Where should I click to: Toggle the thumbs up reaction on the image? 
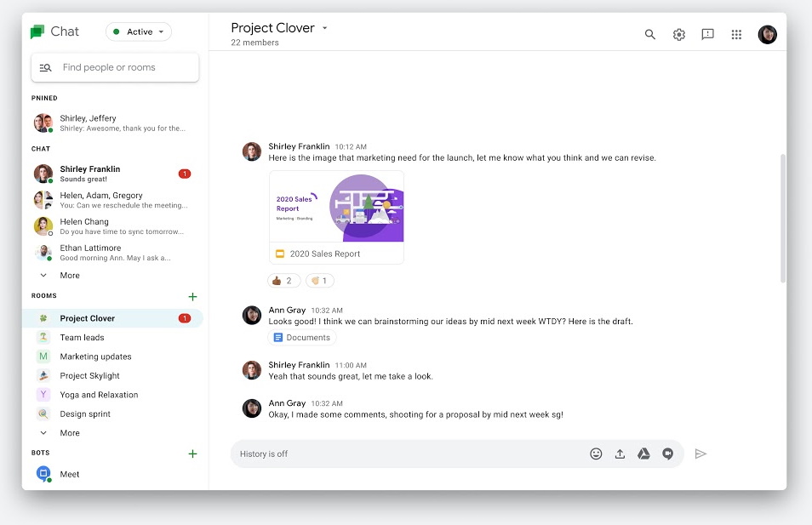point(283,280)
